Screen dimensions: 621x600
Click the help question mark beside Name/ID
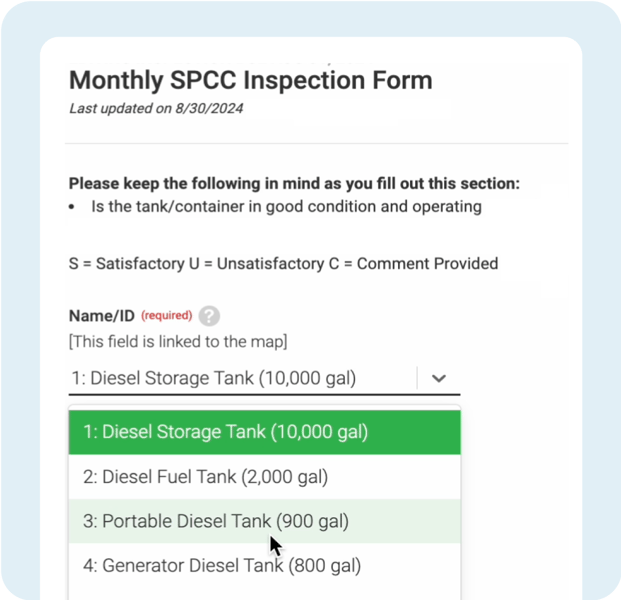[x=208, y=316]
